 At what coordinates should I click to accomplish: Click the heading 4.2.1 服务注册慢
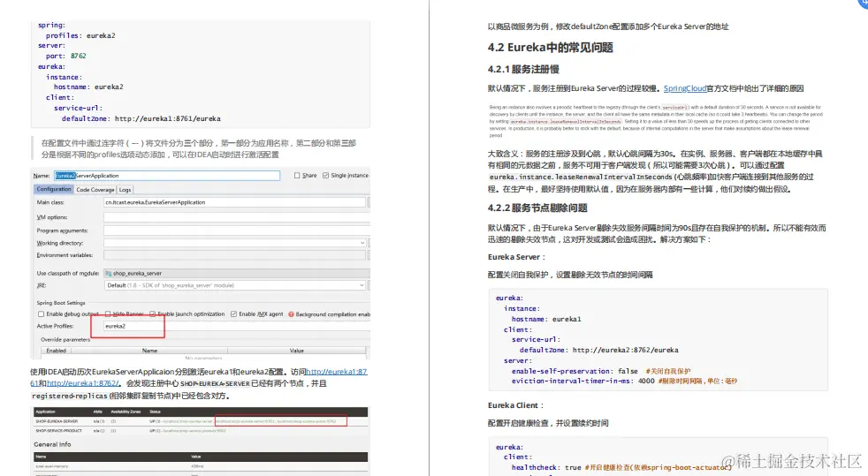523,69
